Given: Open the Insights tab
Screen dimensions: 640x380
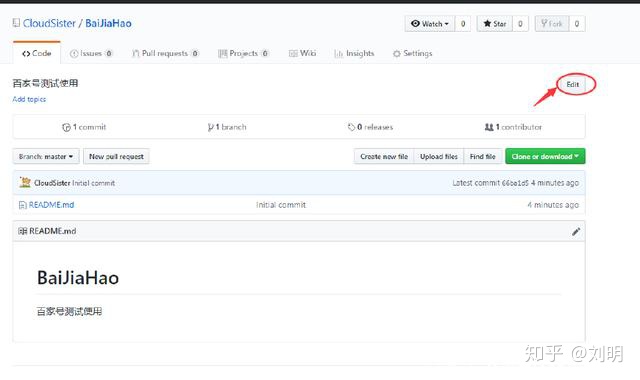Looking at the screenshot, I should point(354,53).
